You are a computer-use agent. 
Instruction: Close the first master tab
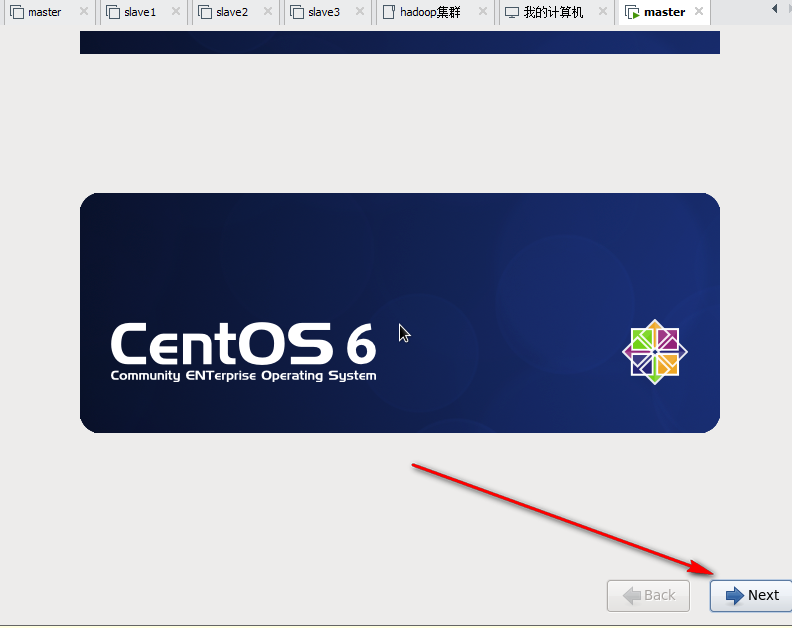[x=84, y=11]
